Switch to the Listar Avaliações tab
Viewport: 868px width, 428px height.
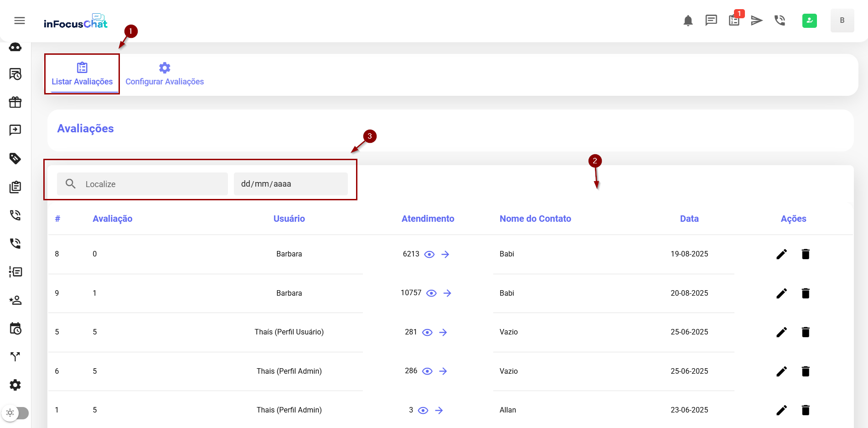click(x=82, y=74)
